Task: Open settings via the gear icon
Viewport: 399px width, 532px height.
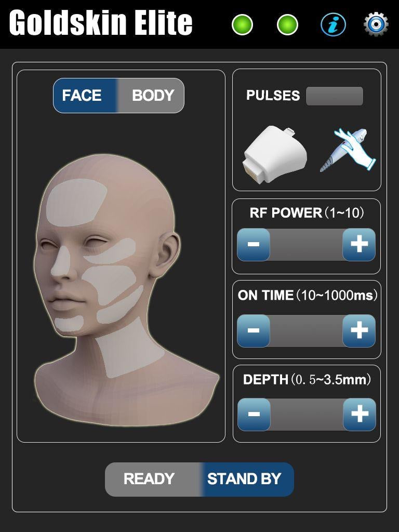Action: tap(376, 24)
